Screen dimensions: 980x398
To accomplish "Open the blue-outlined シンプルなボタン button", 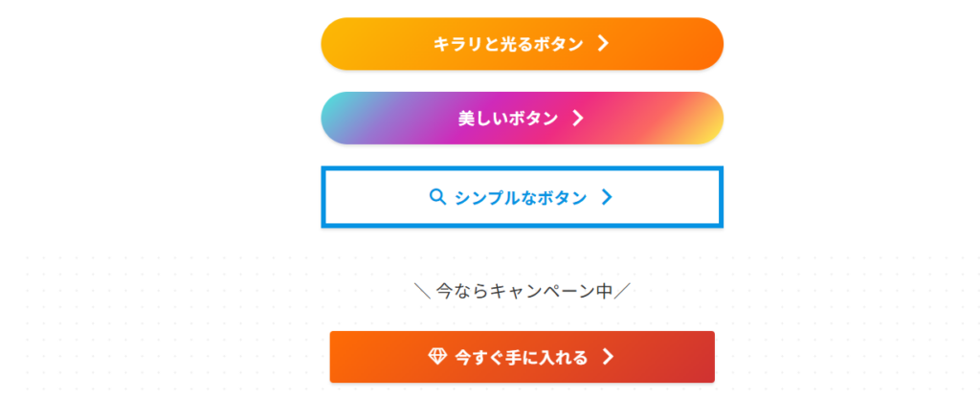I will coord(522,197).
